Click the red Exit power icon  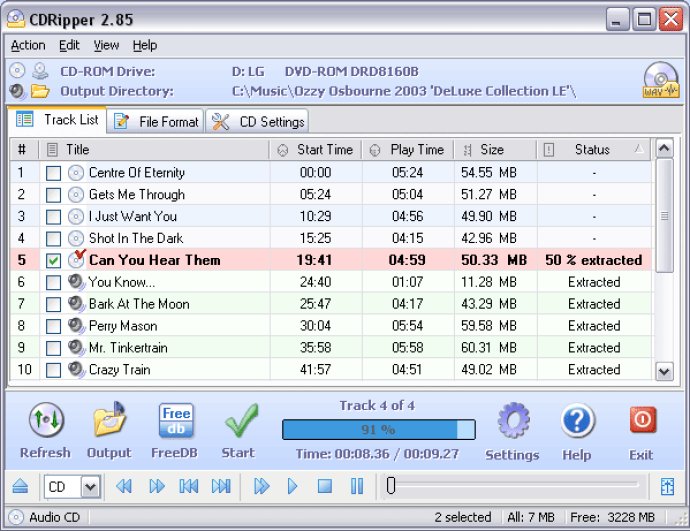[642, 420]
